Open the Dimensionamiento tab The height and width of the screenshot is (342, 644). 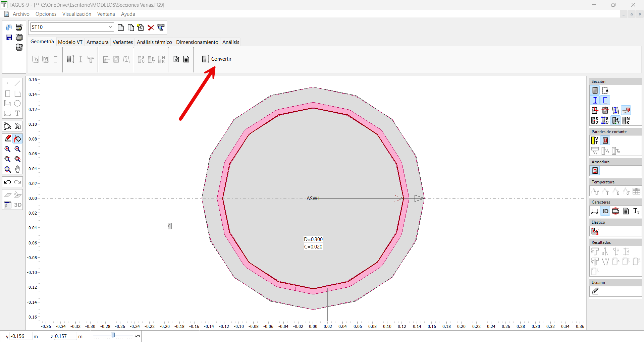(197, 42)
